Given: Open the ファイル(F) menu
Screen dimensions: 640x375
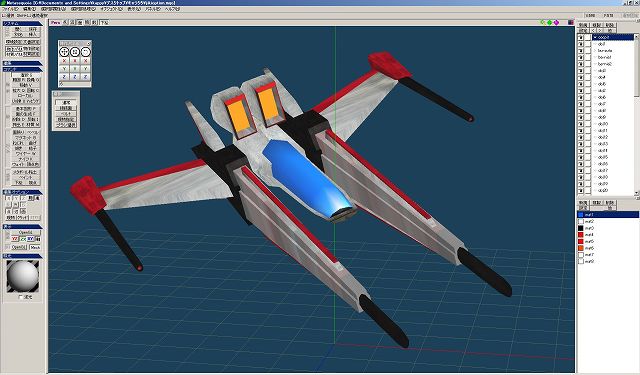Looking at the screenshot, I should click(11, 9).
